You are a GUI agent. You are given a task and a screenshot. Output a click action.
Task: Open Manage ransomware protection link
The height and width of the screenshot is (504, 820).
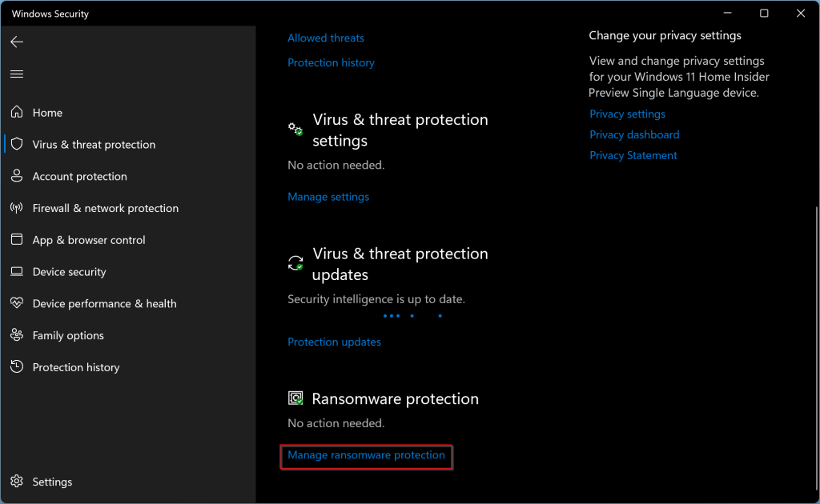[366, 455]
